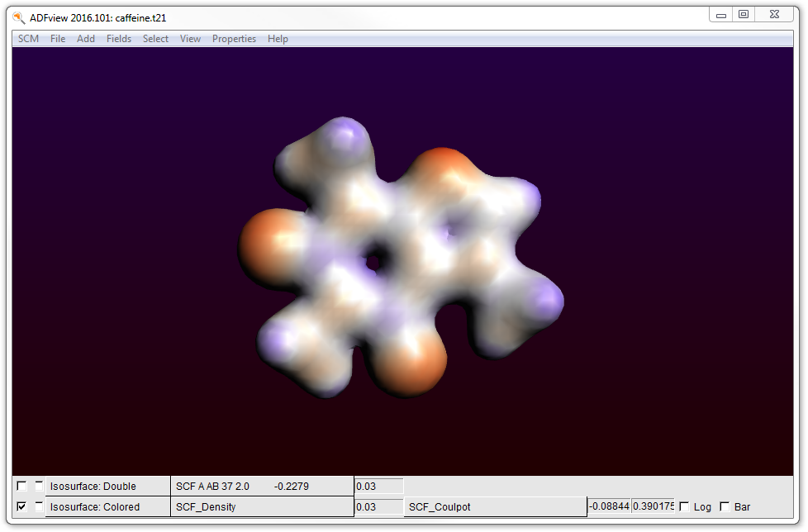Click the caffeine isosurface in 3D view
The height and width of the screenshot is (532, 808).
[x=401, y=258]
